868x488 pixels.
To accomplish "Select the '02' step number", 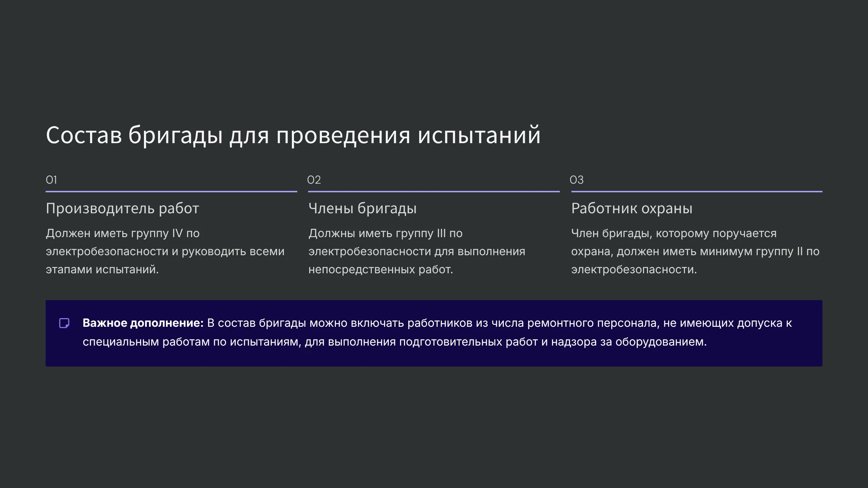I will (314, 180).
